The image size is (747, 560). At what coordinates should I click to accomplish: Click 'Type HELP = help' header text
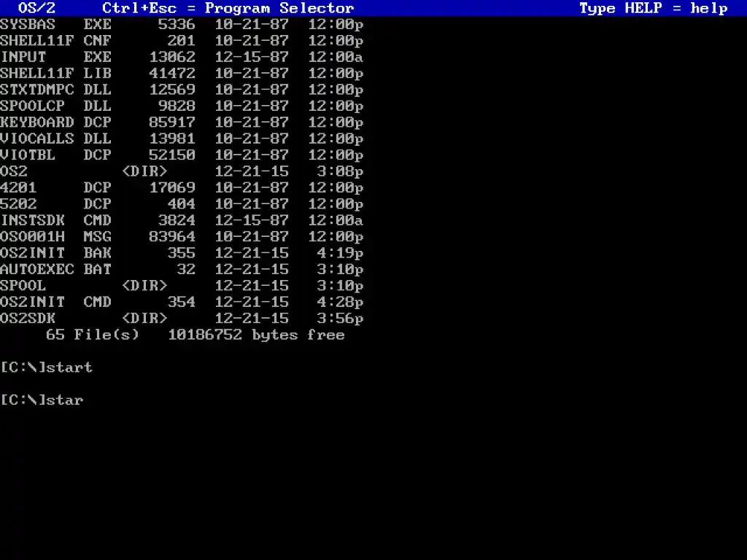point(654,8)
